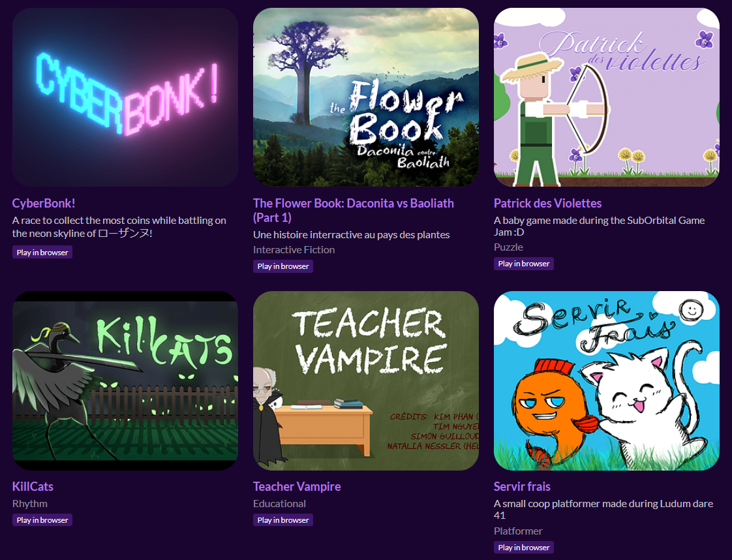Click Play in browser under CyberBonk!
The image size is (732, 560).
pos(42,252)
